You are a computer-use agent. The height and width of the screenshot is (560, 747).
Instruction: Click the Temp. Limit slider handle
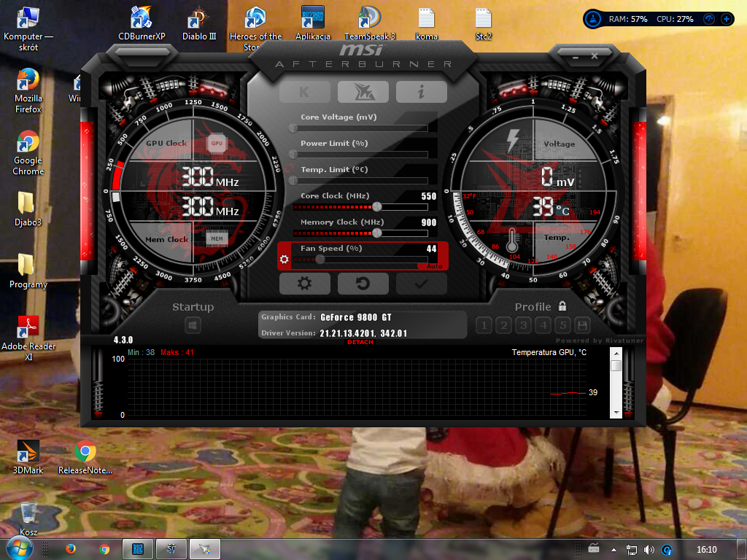(x=293, y=181)
